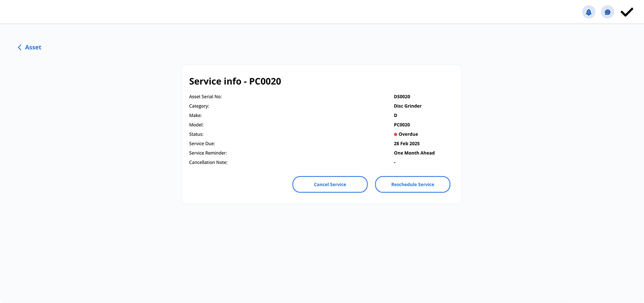Click the Service info - PC0020 heading
This screenshot has height=303, width=644.
point(235,81)
